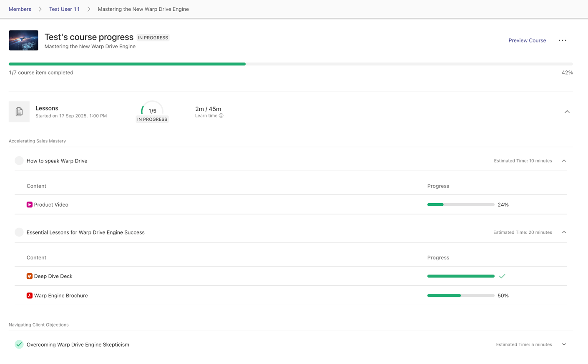Image resolution: width=588 pixels, height=364 pixels.
Task: Click the course thumbnail image
Action: (x=23, y=40)
